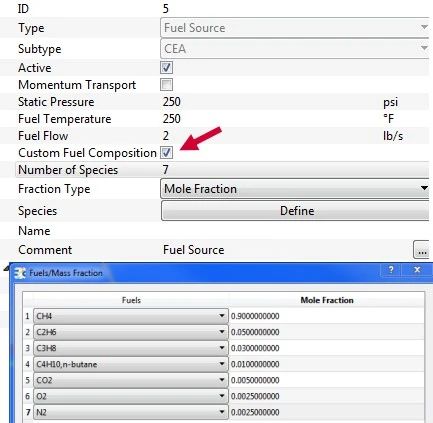Viewport: 433px width, 423px height.
Task: Open the Subtype CEA dropdown arrow
Action: (x=424, y=48)
